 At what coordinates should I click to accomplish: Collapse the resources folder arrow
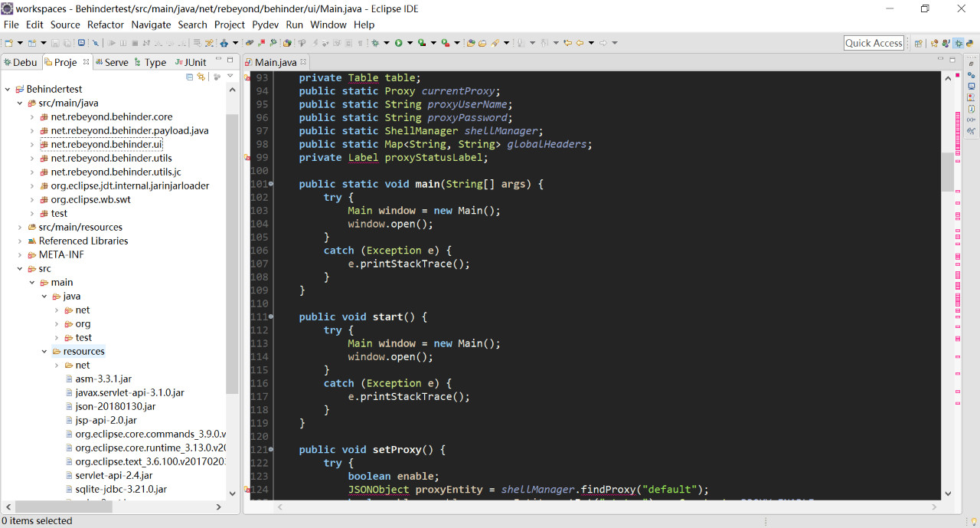coord(44,351)
